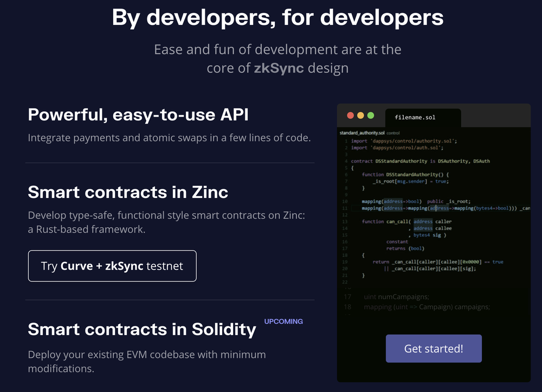This screenshot has height=392, width=542.
Task: Select the Powerful, easy-to-use API heading
Action: (138, 115)
